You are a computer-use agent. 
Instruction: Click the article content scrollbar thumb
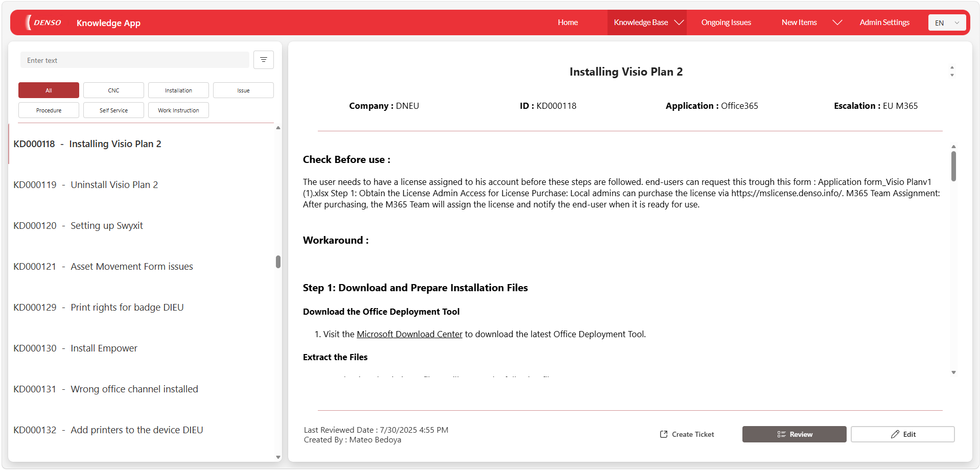click(x=953, y=166)
